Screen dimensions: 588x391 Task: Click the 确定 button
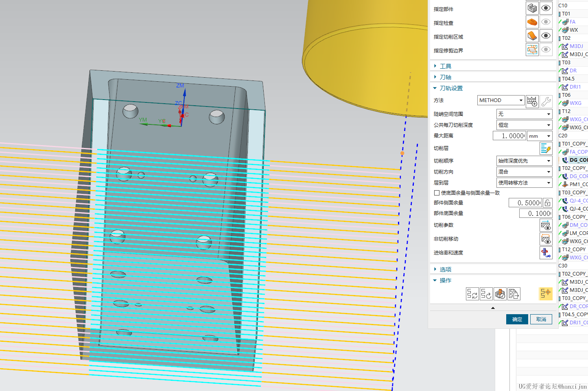coord(517,319)
